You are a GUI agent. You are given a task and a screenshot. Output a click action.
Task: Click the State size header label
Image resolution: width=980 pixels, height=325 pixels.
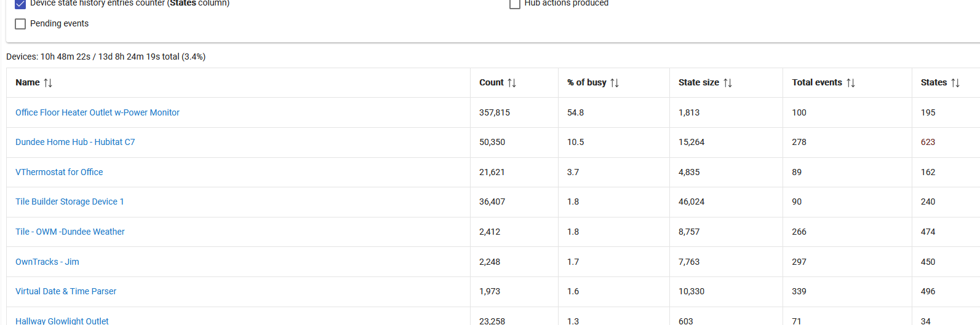[x=699, y=82]
